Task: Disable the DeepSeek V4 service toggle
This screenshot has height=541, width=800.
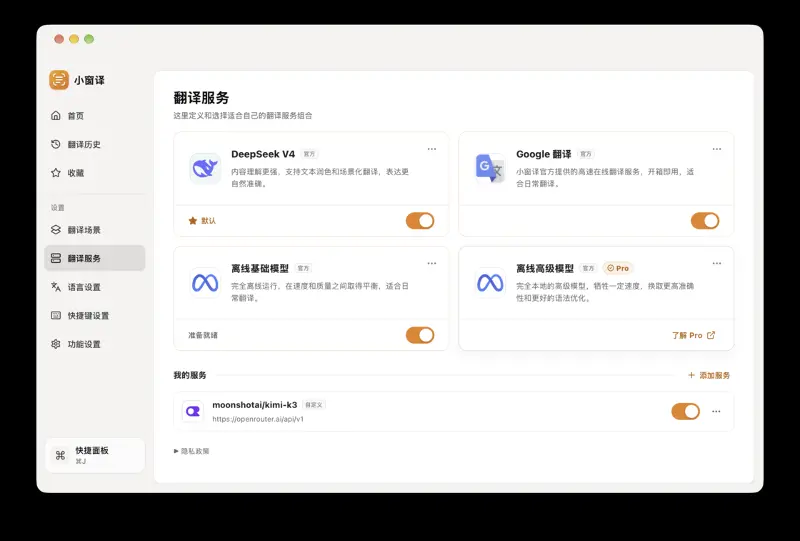Action: click(x=420, y=221)
